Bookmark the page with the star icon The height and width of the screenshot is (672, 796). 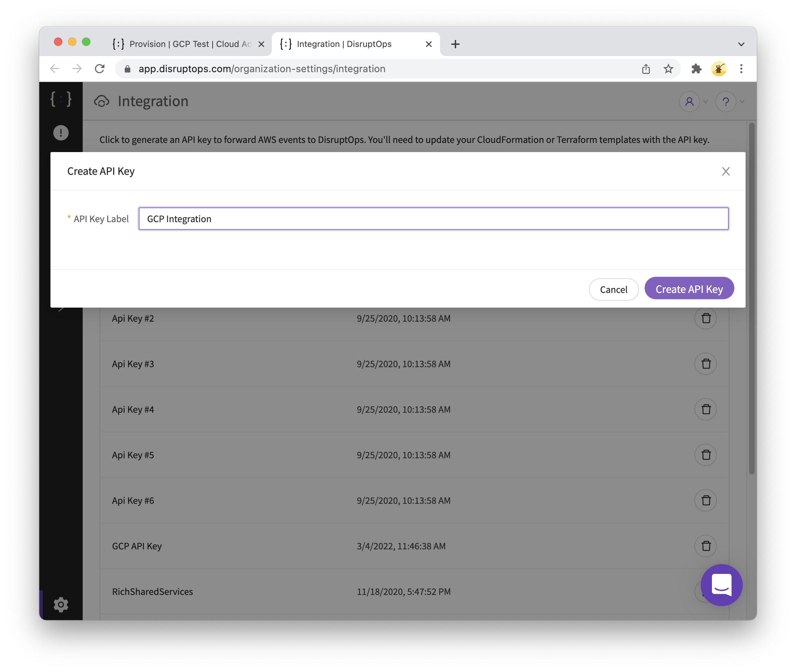click(x=668, y=69)
